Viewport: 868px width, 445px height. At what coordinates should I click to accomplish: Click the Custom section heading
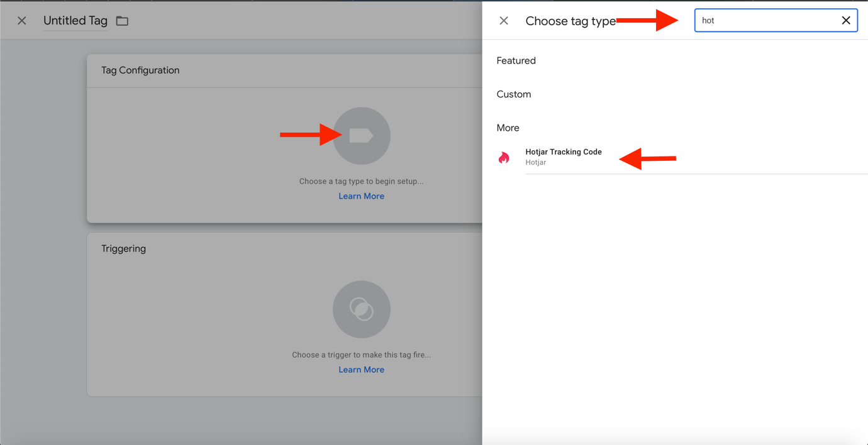point(514,94)
